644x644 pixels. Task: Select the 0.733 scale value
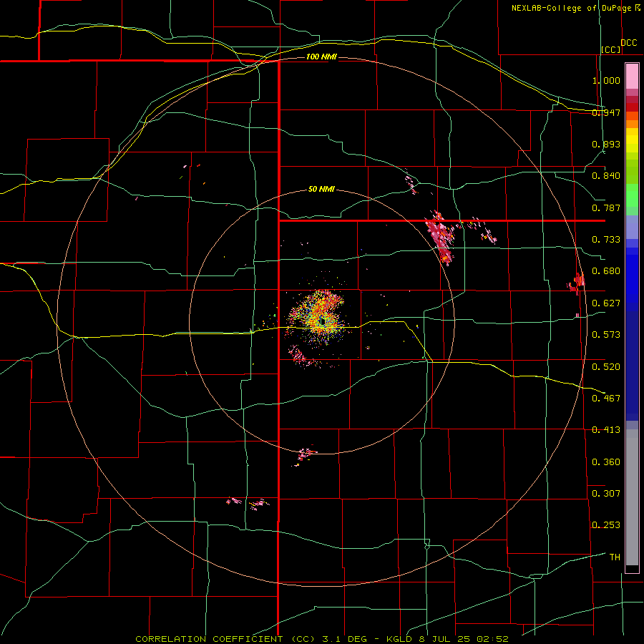coord(606,240)
